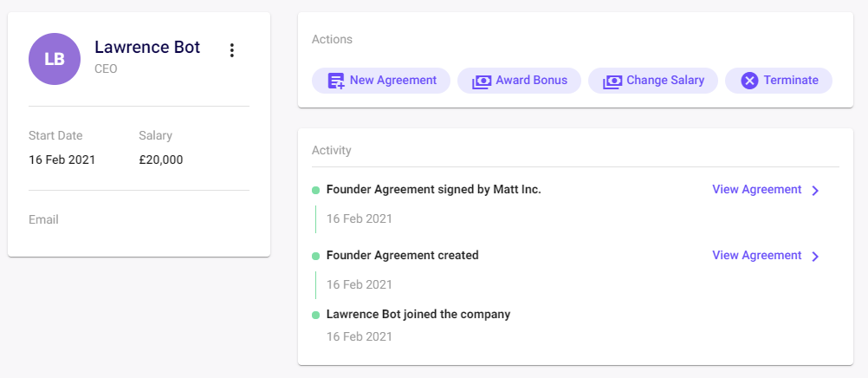Open View Agreement for Founder Agreement created
The height and width of the screenshot is (378, 868).
click(x=756, y=255)
